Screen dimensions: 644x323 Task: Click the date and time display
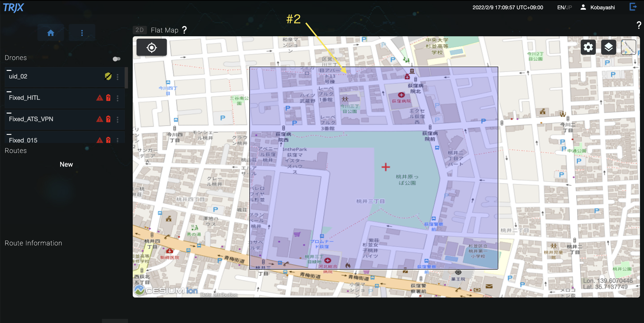coord(507,7)
